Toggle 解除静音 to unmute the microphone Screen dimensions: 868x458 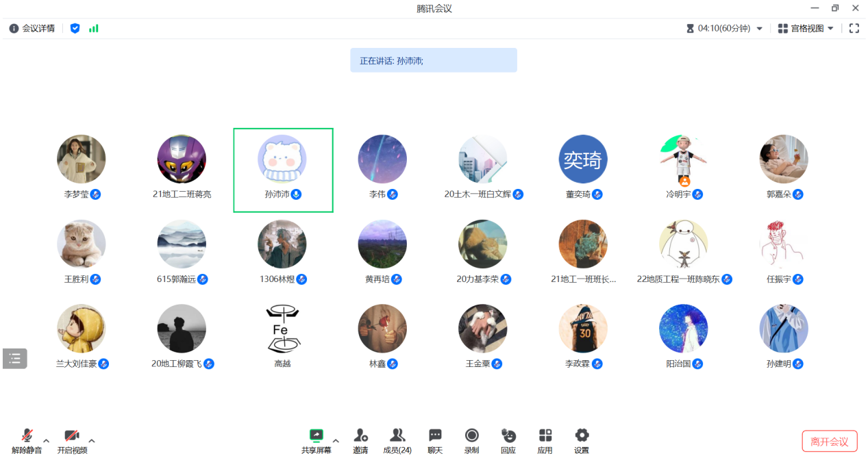(x=27, y=441)
